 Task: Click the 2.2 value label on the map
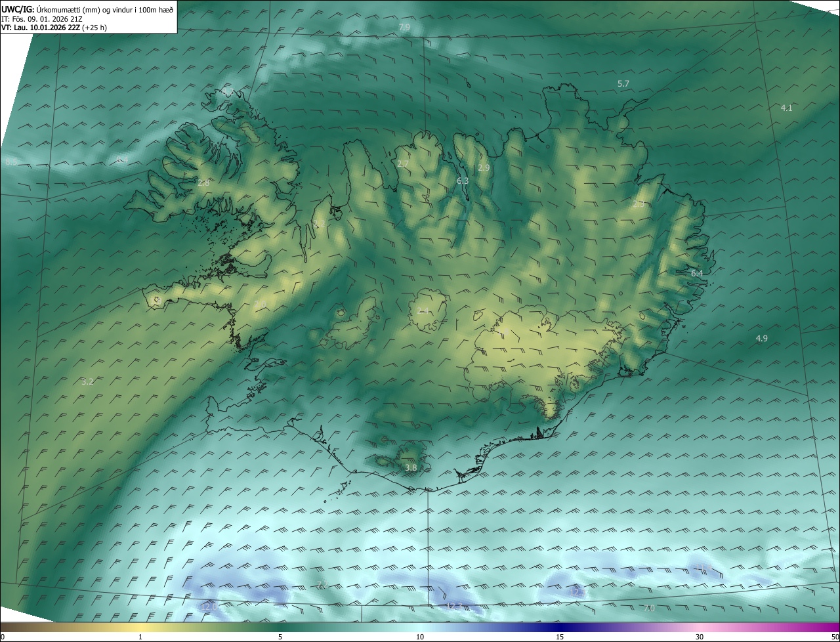320,224
